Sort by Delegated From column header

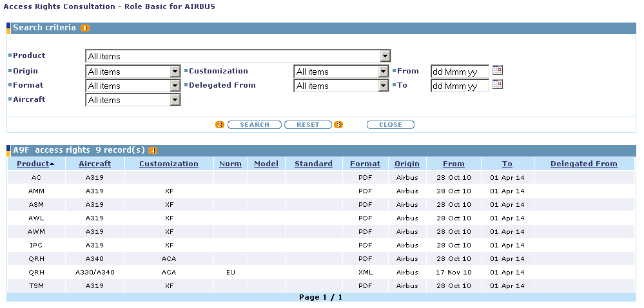tap(584, 164)
